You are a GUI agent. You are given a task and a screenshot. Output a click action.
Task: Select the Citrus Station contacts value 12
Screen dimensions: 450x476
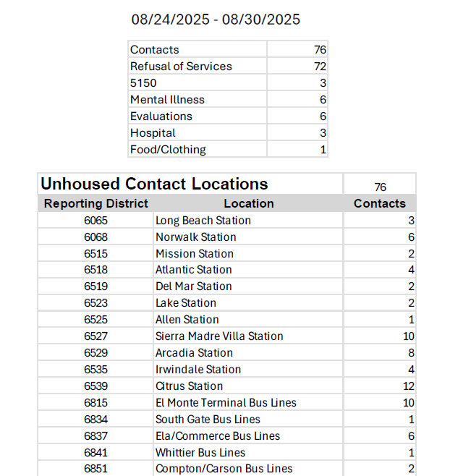click(x=409, y=386)
